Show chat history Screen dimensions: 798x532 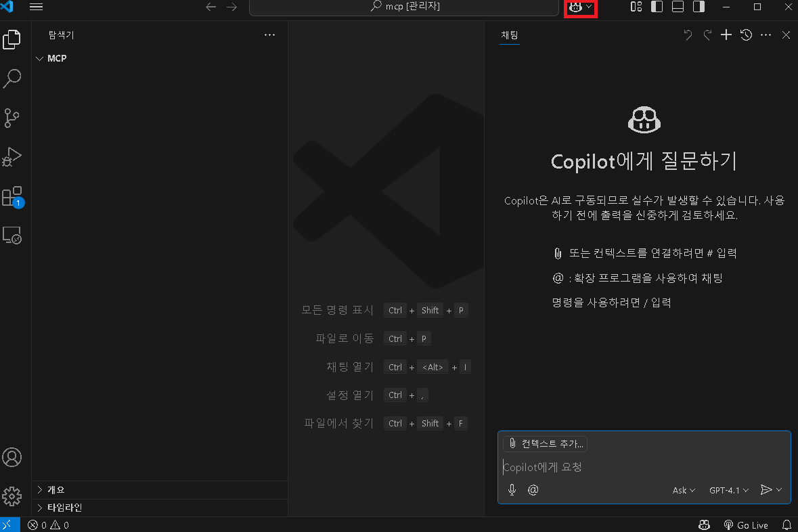746,35
